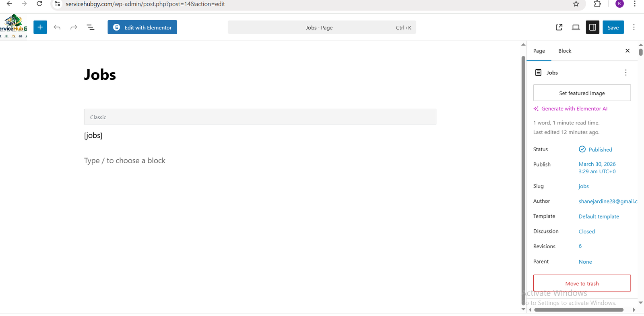Open the editor options three-dot menu
Viewport: 644px width, 316px height.
(x=634, y=27)
